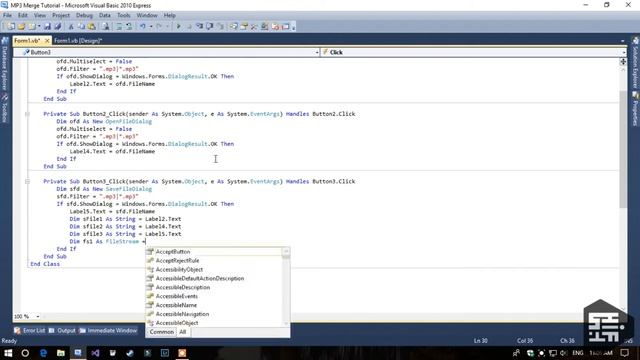This screenshot has width=640, height=360.
Task: Select the Common IntelliSense tab
Action: coord(161,332)
